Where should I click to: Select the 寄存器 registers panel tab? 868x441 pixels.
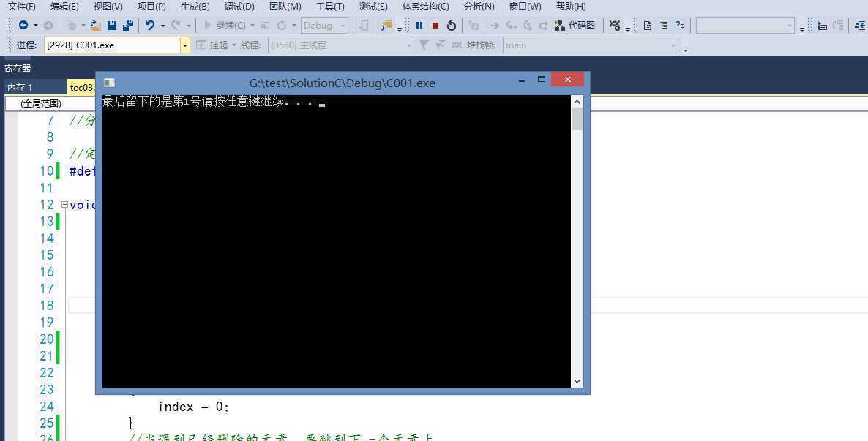18,69
